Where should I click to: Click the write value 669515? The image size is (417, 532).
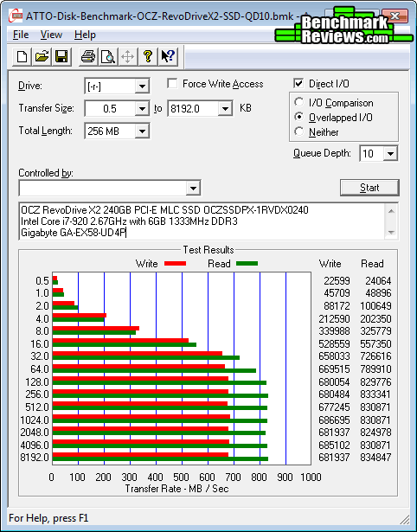pyautogui.click(x=334, y=369)
